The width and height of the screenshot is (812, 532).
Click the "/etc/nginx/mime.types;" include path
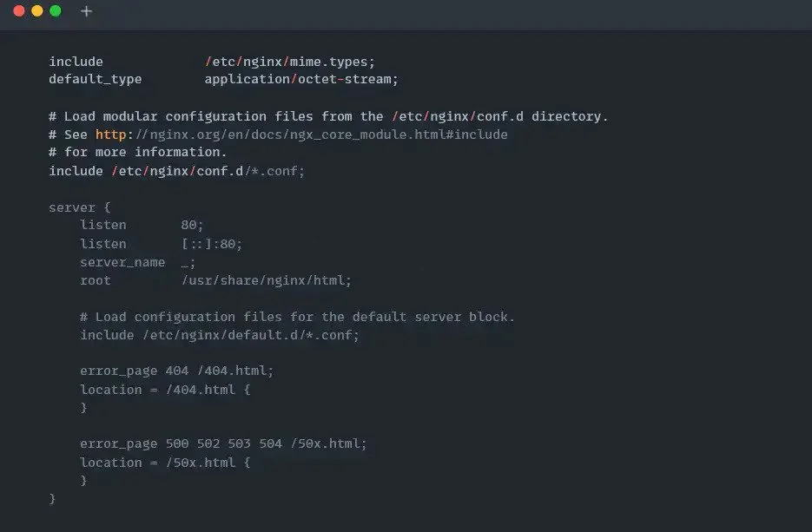290,62
